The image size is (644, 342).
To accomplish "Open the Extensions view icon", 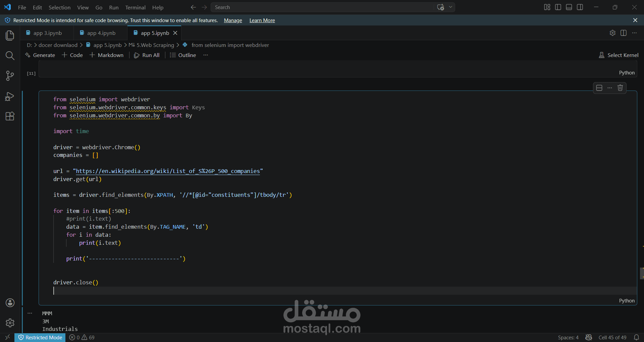I will (10, 116).
